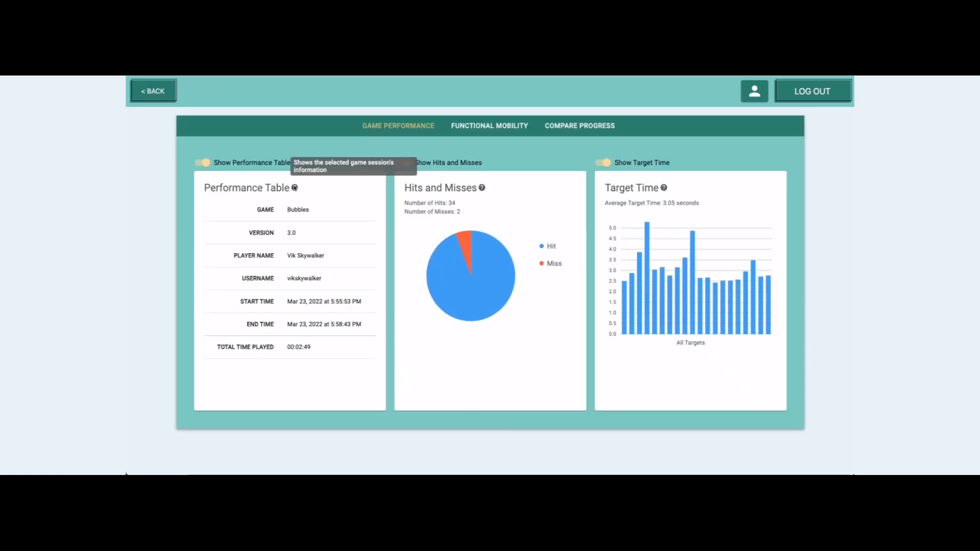The height and width of the screenshot is (551, 980).
Task: Click the Target Time help icon
Action: [664, 188]
